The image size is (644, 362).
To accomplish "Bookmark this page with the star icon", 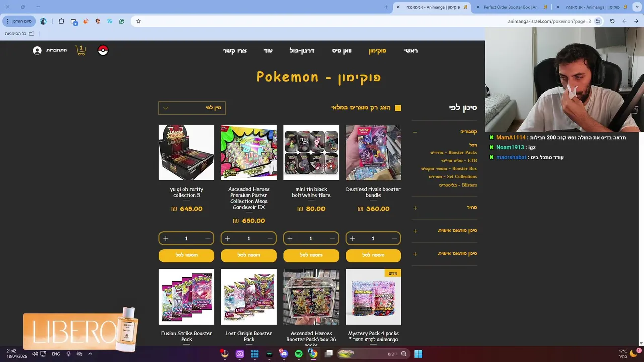I will [x=138, y=21].
